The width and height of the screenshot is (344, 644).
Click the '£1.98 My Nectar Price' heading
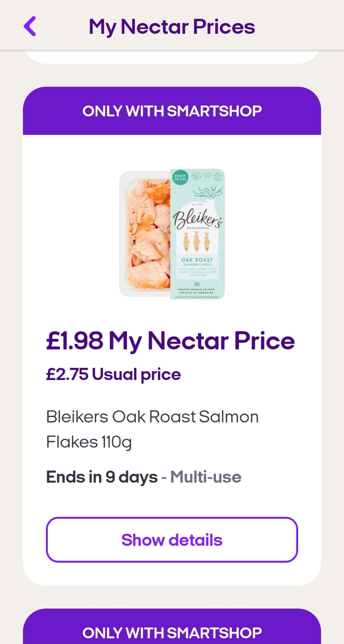coord(171,341)
